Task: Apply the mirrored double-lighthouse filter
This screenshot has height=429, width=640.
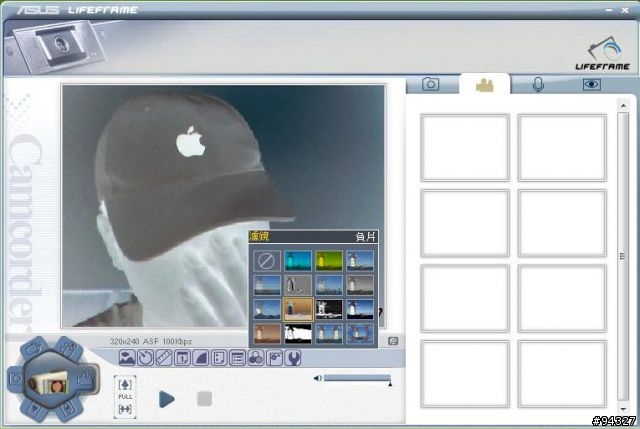Action: 329,333
